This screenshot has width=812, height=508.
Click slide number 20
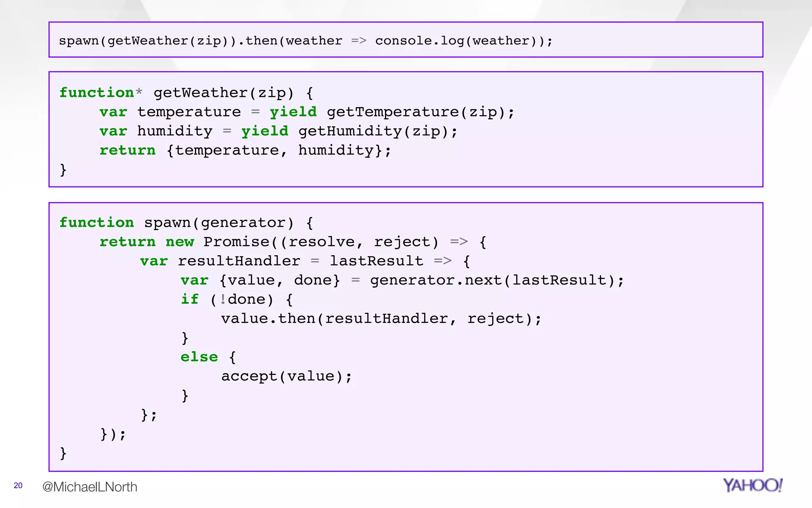point(18,485)
